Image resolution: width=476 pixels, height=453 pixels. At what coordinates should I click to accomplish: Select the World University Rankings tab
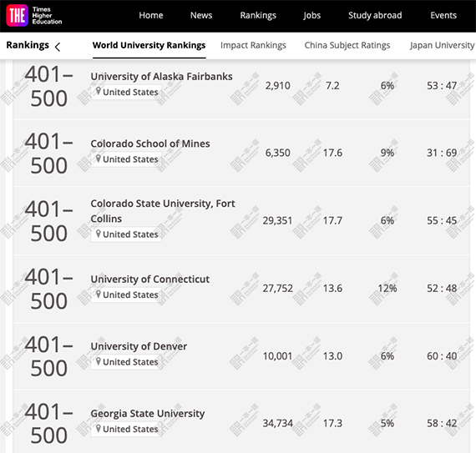click(149, 46)
